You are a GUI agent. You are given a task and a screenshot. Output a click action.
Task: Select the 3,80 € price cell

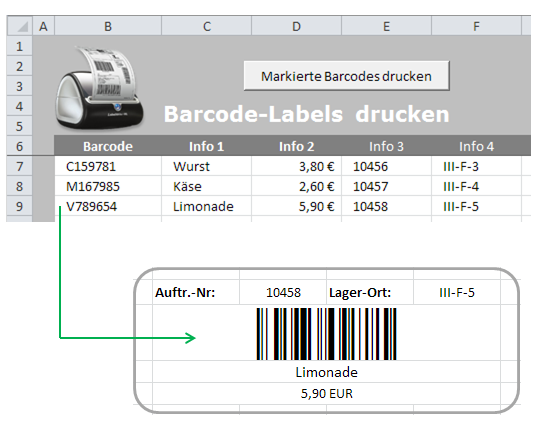tap(296, 166)
